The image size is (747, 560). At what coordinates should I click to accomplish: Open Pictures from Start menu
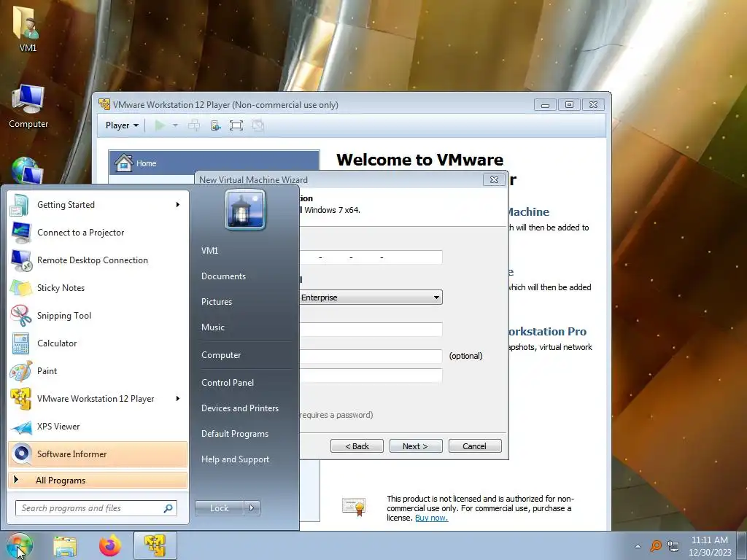point(216,301)
